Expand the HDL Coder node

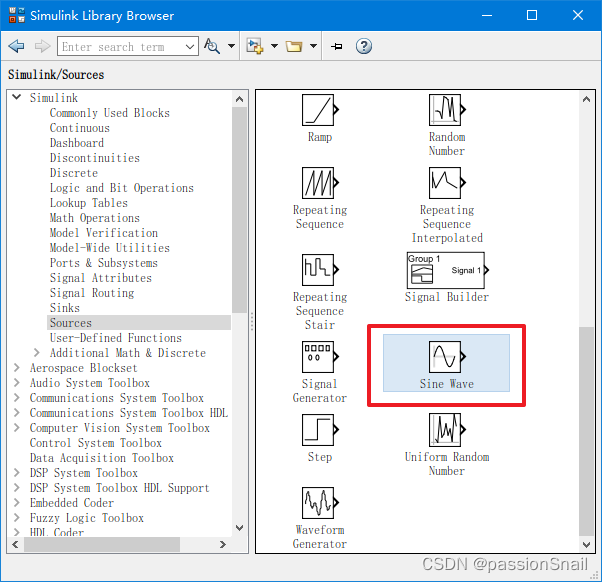click(x=17, y=532)
